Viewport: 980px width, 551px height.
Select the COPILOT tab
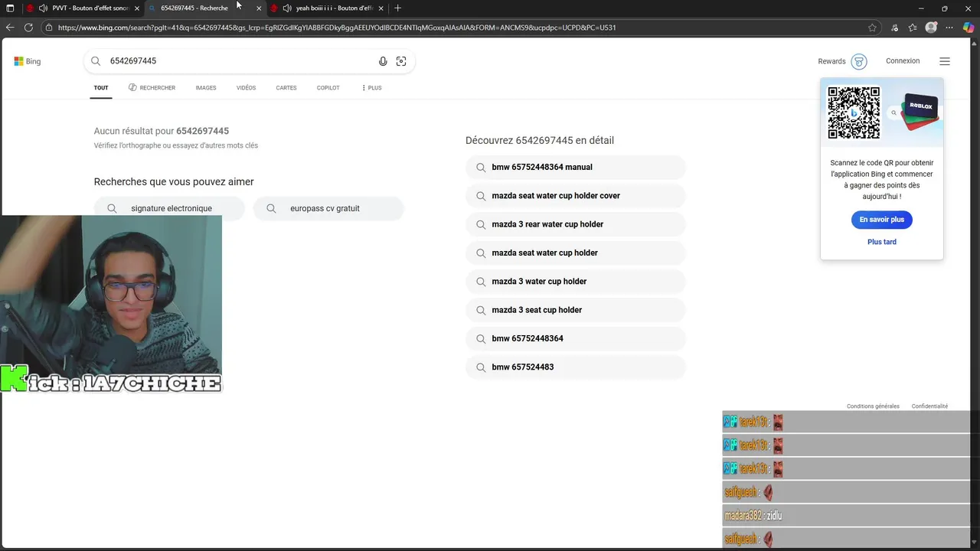[328, 88]
